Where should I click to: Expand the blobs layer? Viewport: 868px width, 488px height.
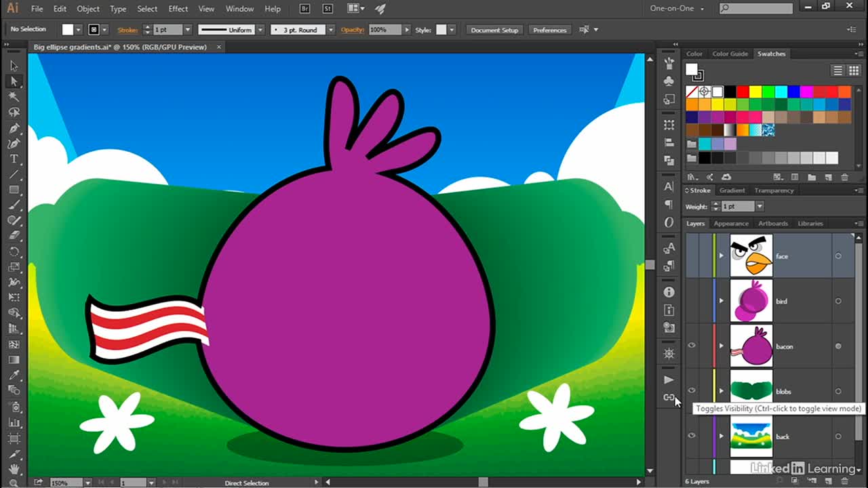coord(722,391)
